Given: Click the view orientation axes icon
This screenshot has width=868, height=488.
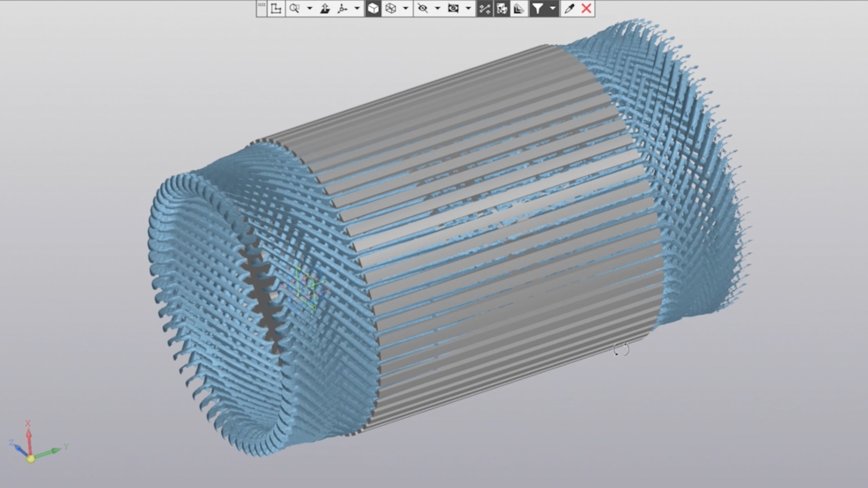Looking at the screenshot, I should 342,8.
